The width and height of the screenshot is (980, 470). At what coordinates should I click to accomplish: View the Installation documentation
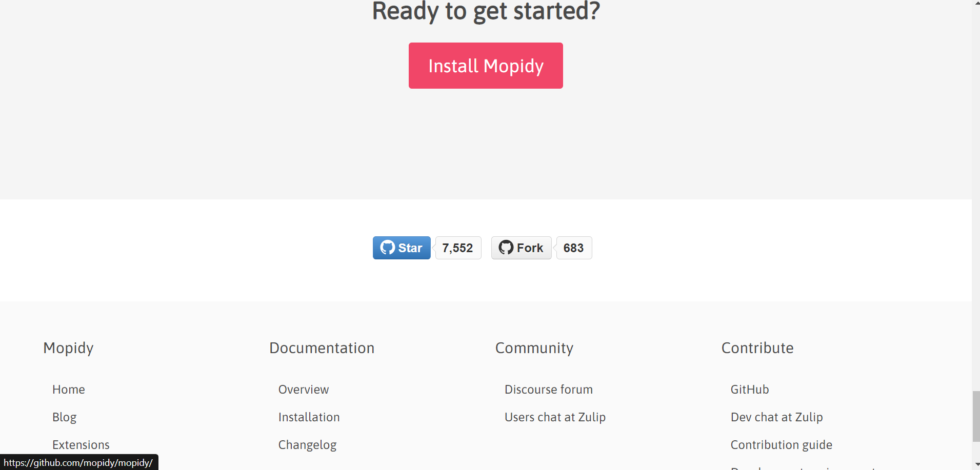(309, 417)
